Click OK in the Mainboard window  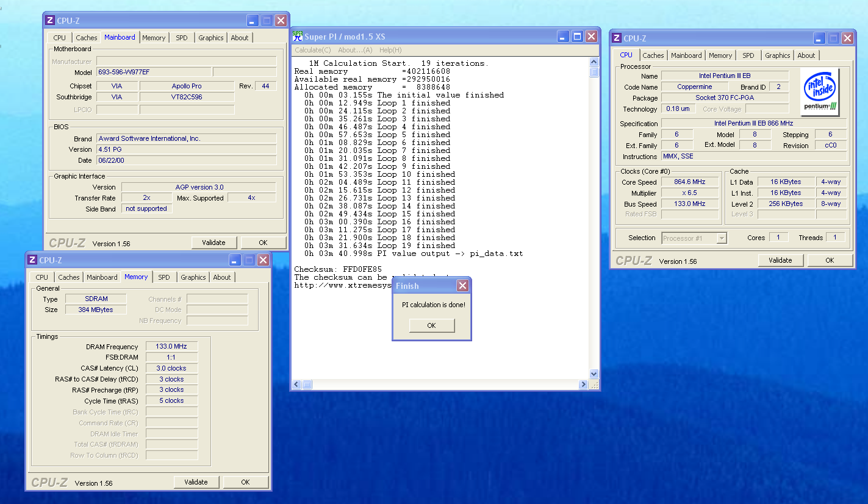tap(263, 243)
